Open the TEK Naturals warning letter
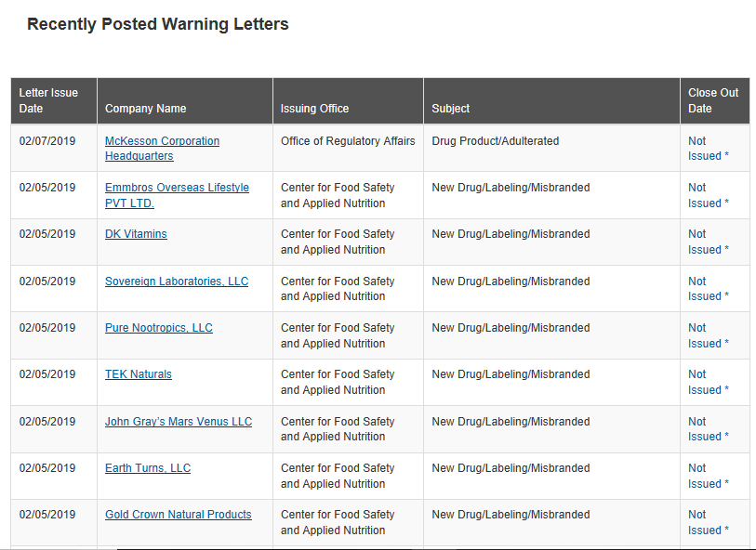The image size is (756, 550). point(139,374)
